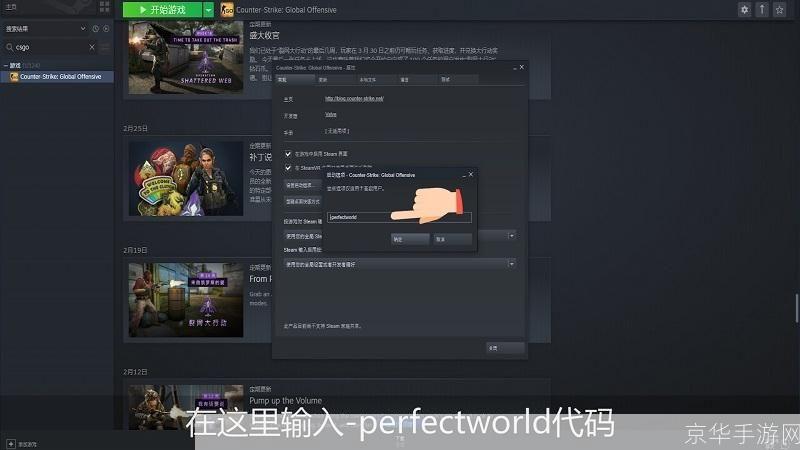Close the CS:GO properties window
The image size is (800, 450).
click(521, 67)
